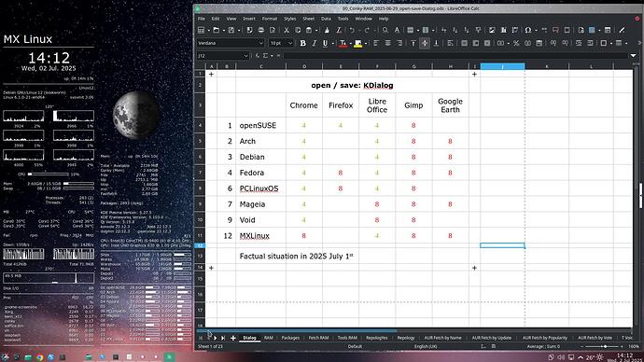Apply yellow background highlight color
The height and width of the screenshot is (362, 644).
coord(357,43)
